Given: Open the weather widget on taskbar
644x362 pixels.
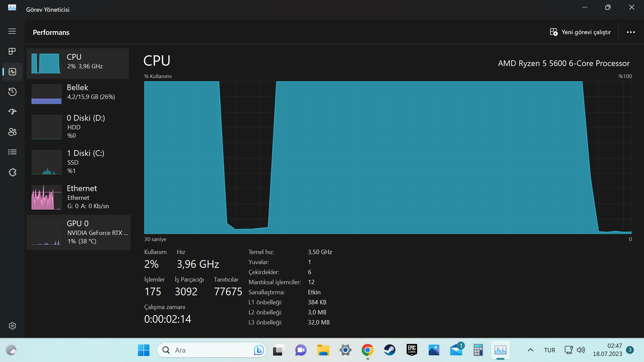Looking at the screenshot, I should (x=11, y=350).
